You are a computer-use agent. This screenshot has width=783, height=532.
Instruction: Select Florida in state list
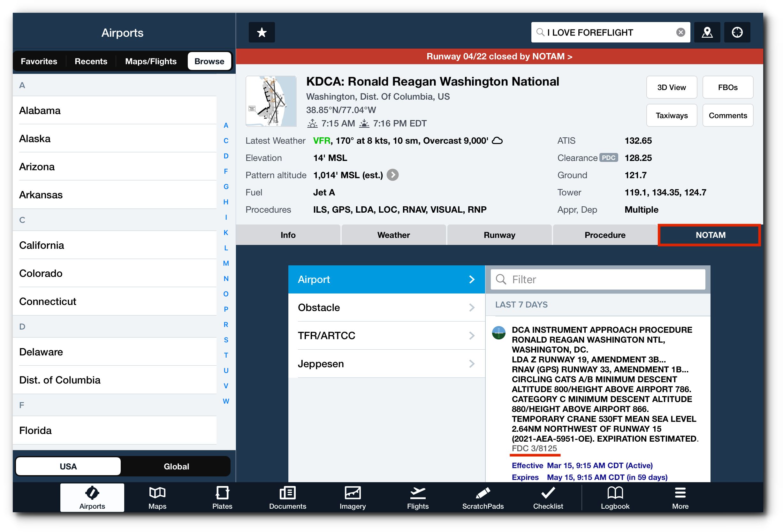(115, 430)
